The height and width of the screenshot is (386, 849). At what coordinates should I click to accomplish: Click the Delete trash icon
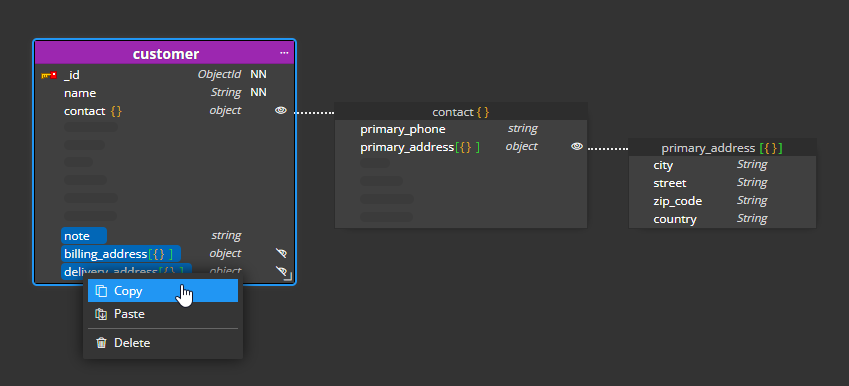101,343
